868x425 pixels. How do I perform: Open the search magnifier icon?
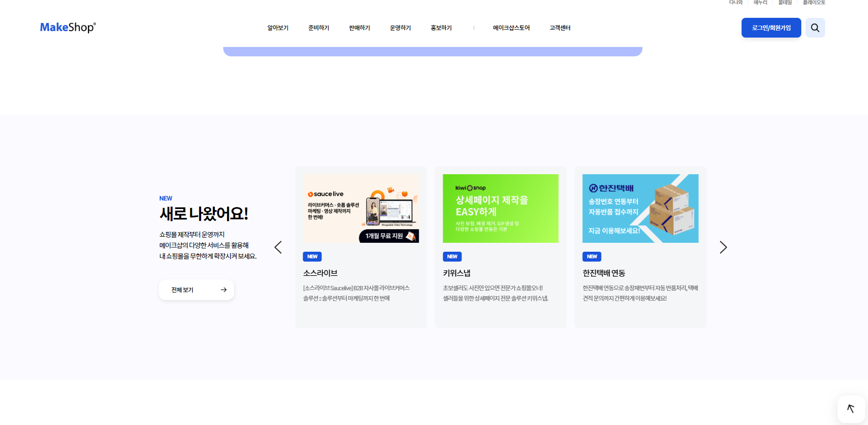[x=815, y=28]
